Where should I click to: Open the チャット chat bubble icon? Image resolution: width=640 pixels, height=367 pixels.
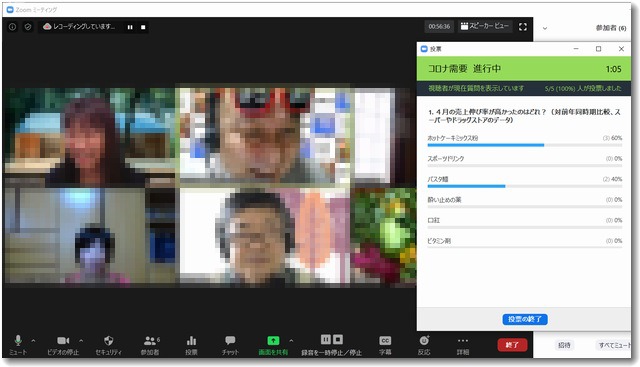pyautogui.click(x=230, y=340)
